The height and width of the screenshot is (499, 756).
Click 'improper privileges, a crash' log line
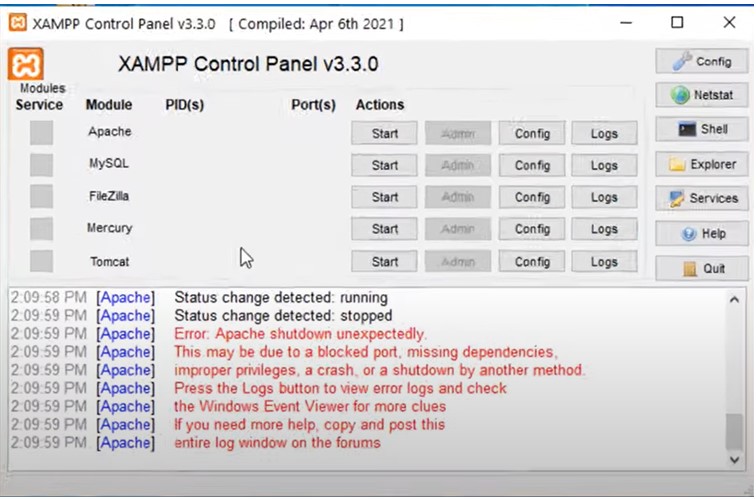[x=379, y=370]
